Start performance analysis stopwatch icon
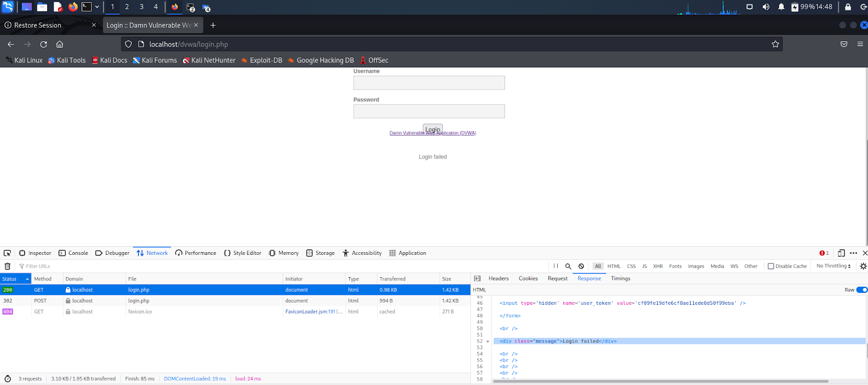The height and width of the screenshot is (385, 868). (8, 379)
